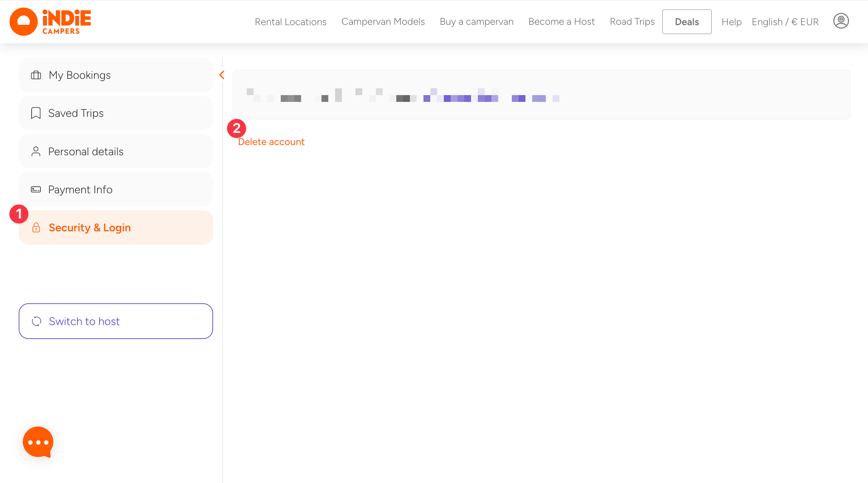Click the person icon beside Personal details
The image size is (868, 483).
pos(36,151)
